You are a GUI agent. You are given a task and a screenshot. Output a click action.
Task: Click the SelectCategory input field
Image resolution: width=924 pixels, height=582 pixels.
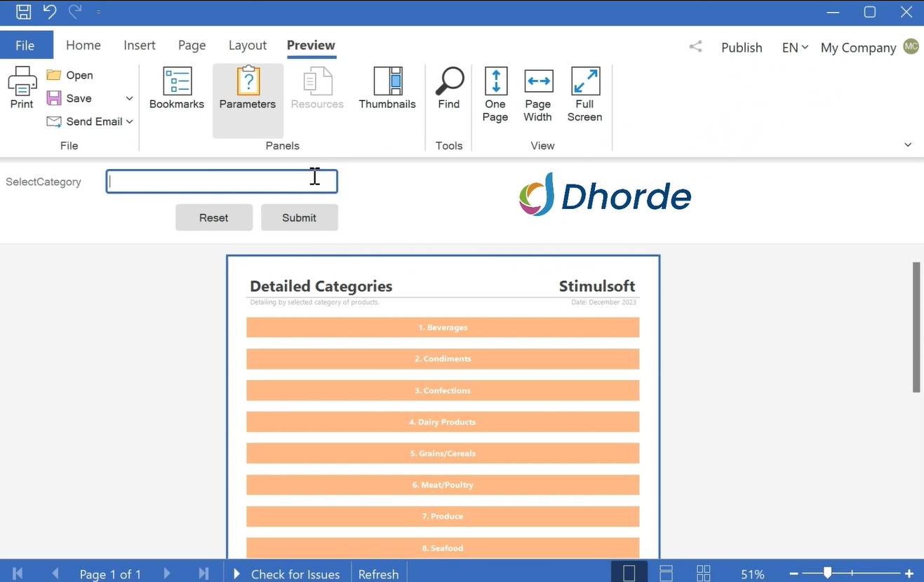[x=222, y=182]
